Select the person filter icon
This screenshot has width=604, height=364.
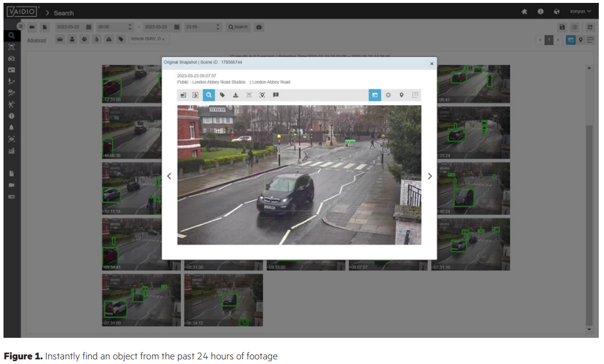pyautogui.click(x=72, y=40)
